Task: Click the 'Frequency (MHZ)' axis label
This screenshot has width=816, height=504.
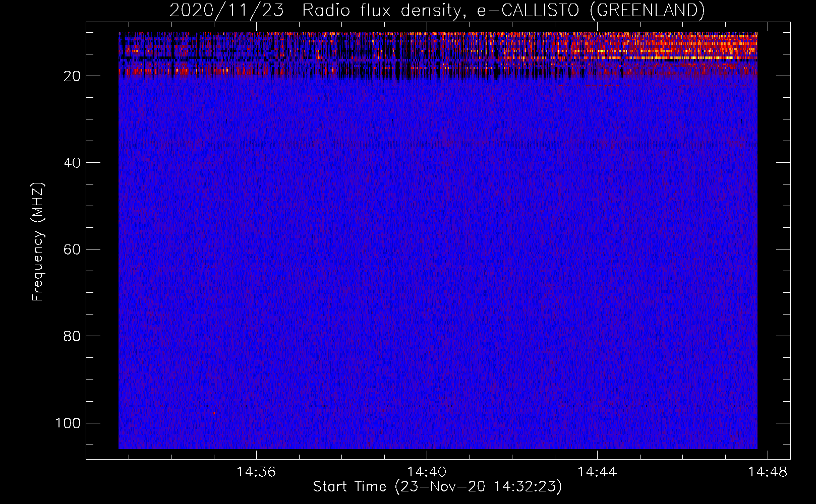Action: 38,241
